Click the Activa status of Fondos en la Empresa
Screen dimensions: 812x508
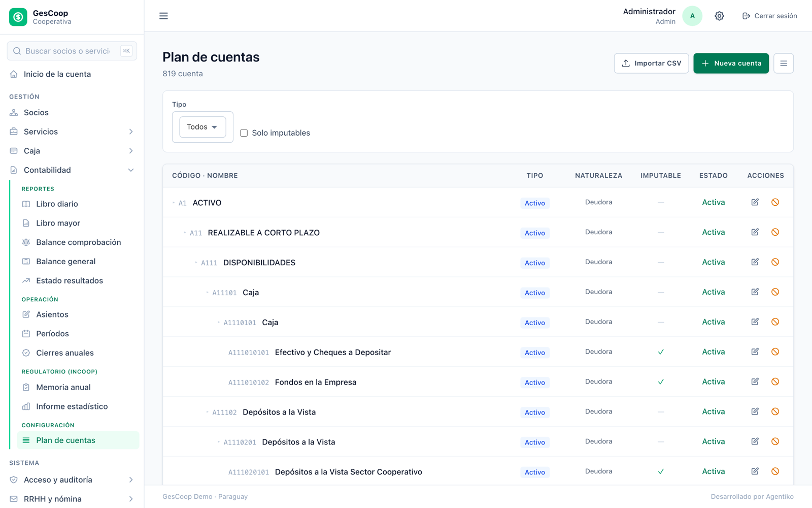pyautogui.click(x=713, y=382)
